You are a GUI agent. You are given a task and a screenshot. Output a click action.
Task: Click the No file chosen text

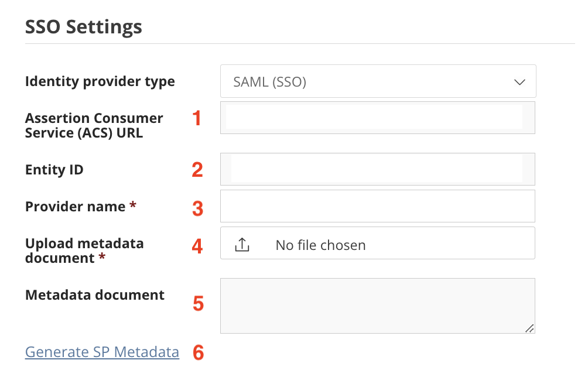[x=320, y=245]
